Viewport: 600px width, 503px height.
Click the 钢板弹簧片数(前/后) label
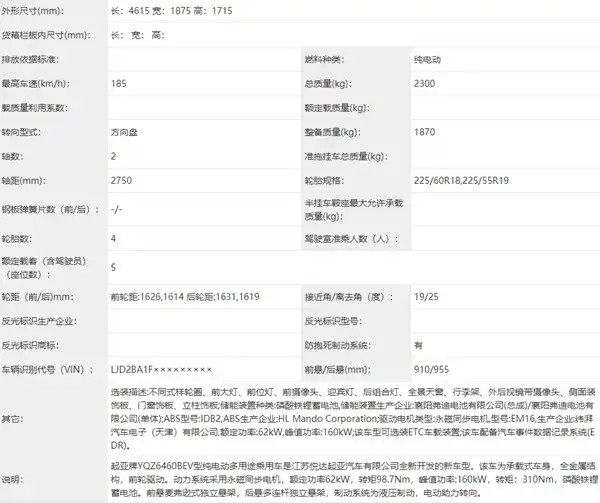tap(50, 209)
